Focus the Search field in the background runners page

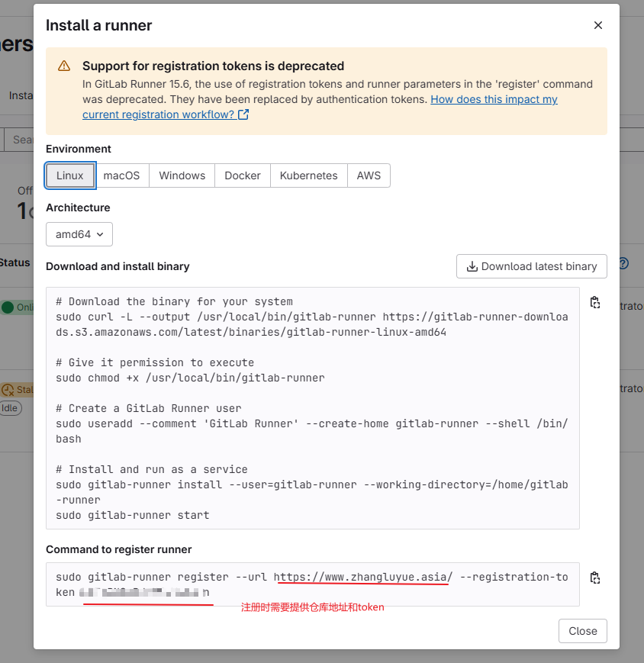tap(18, 140)
